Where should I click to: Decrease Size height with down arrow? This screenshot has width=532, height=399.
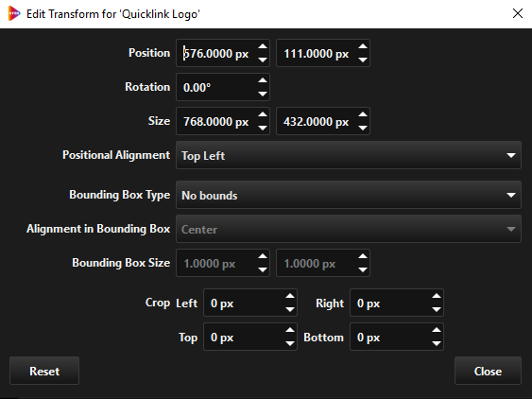pos(363,128)
